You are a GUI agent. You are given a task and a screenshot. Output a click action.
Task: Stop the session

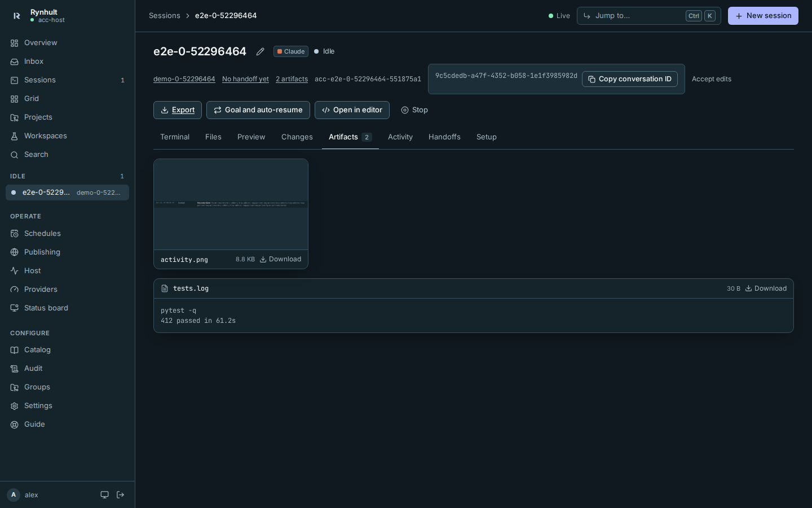tap(414, 110)
